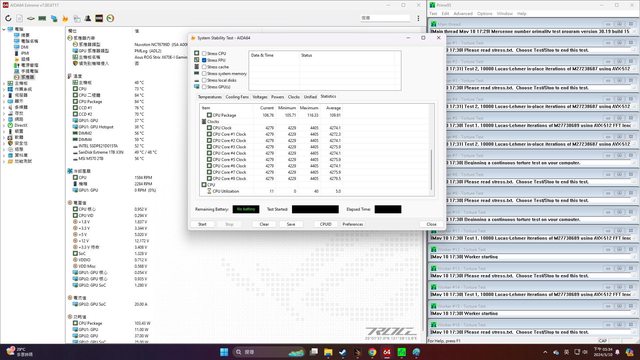Click the memory benchmark RAM chip toolbar icon
The height and width of the screenshot is (360, 640).
tap(42, 18)
